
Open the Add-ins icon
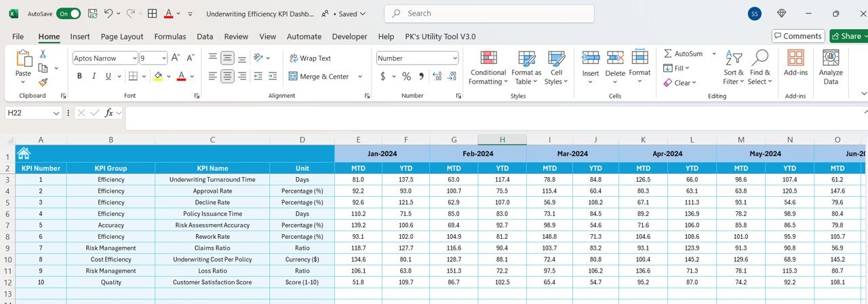[x=795, y=58]
